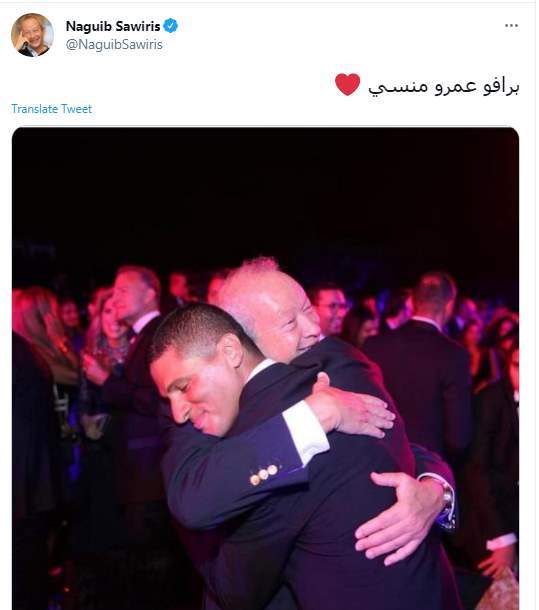539x610 pixels.
Task: Open the three-dot more options menu
Action: [x=511, y=26]
